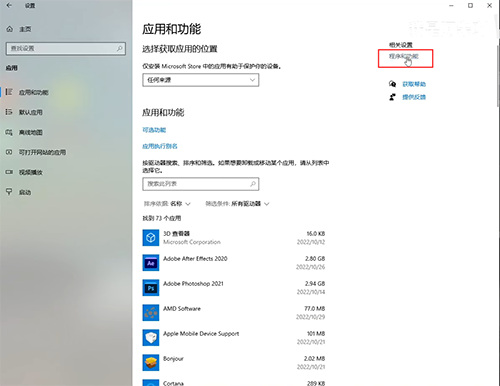The width and height of the screenshot is (500, 386).
Task: Click the 获取帮助 chat bubble icon
Action: 392,84
